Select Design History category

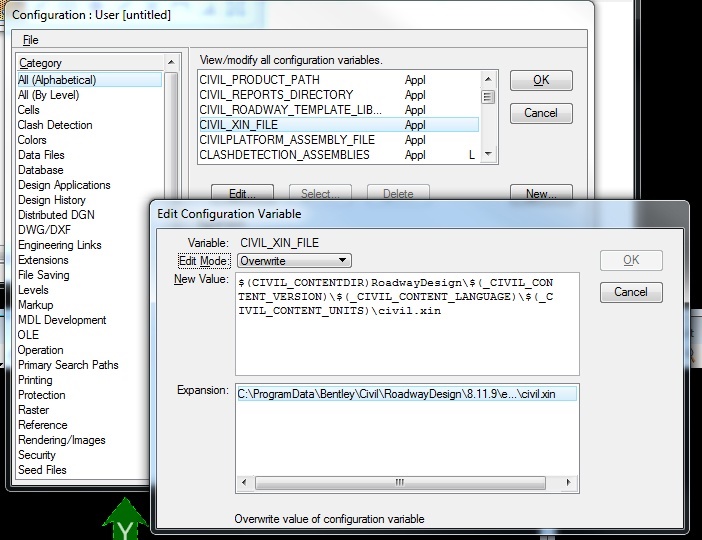click(51, 200)
